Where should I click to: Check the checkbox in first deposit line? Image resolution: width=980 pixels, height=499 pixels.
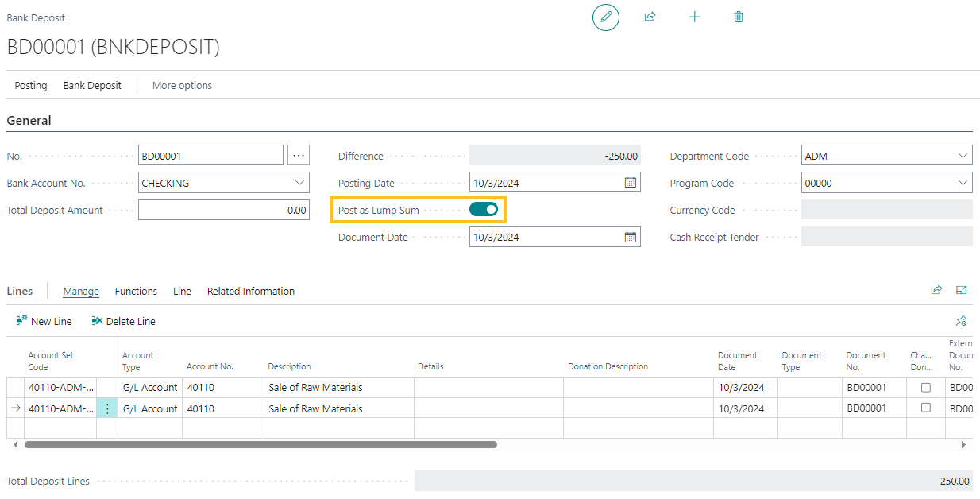pyautogui.click(x=925, y=388)
